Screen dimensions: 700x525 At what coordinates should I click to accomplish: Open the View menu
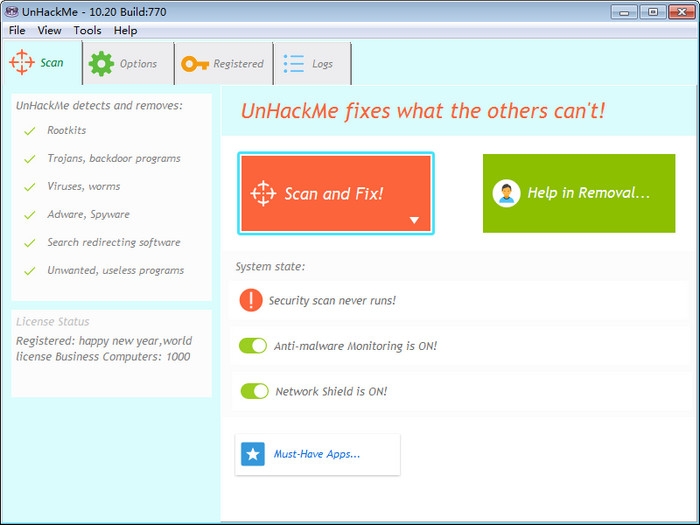point(49,30)
